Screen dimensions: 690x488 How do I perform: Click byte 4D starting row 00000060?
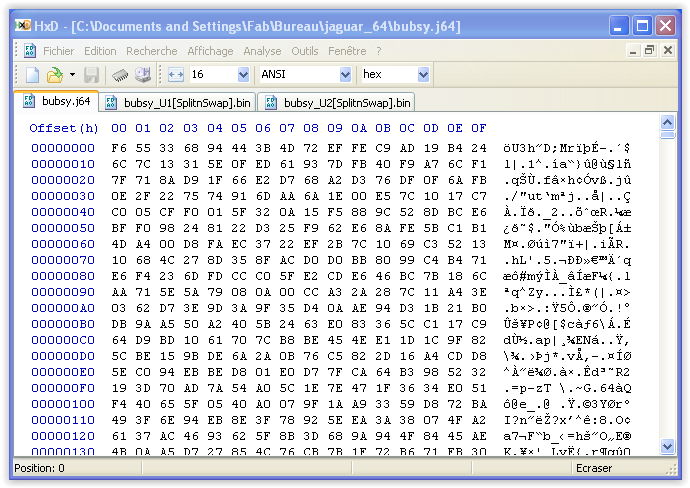[x=119, y=244]
